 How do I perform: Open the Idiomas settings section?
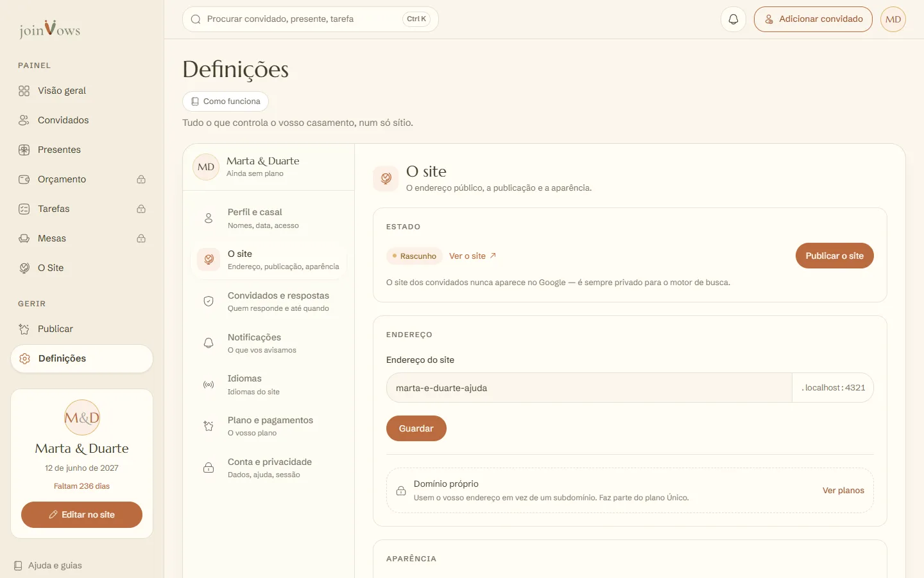click(x=269, y=385)
